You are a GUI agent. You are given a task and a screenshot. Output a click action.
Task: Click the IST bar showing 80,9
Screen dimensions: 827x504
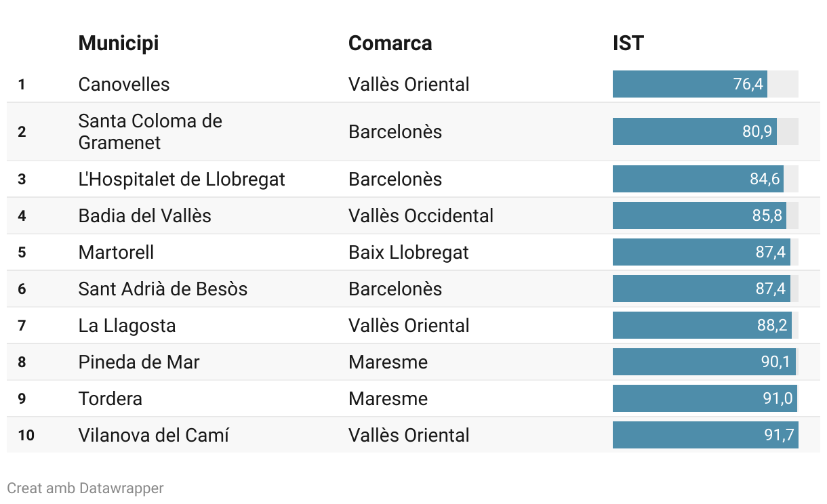tap(694, 131)
